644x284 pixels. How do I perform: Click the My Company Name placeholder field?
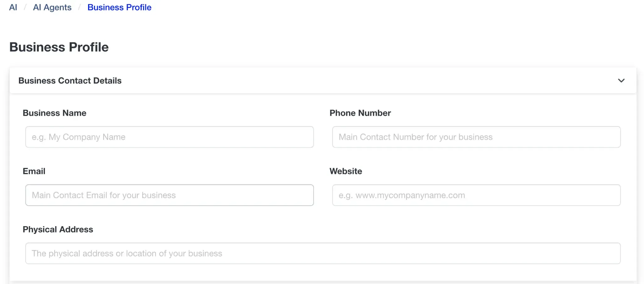[x=169, y=137]
